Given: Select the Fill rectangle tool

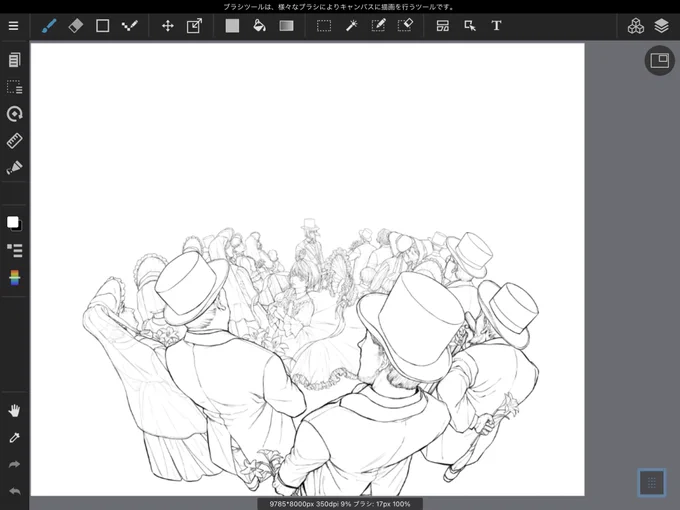Looking at the screenshot, I should pyautogui.click(x=232, y=26).
